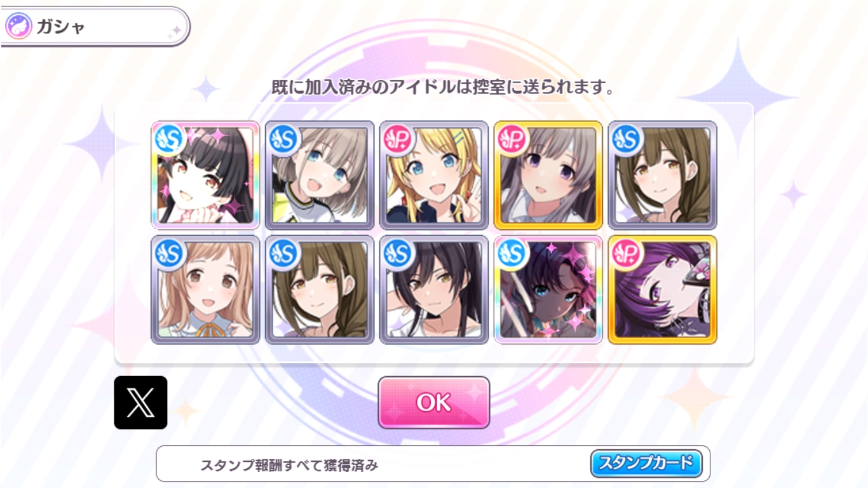Select the grey bob-haired idol card

coord(320,175)
